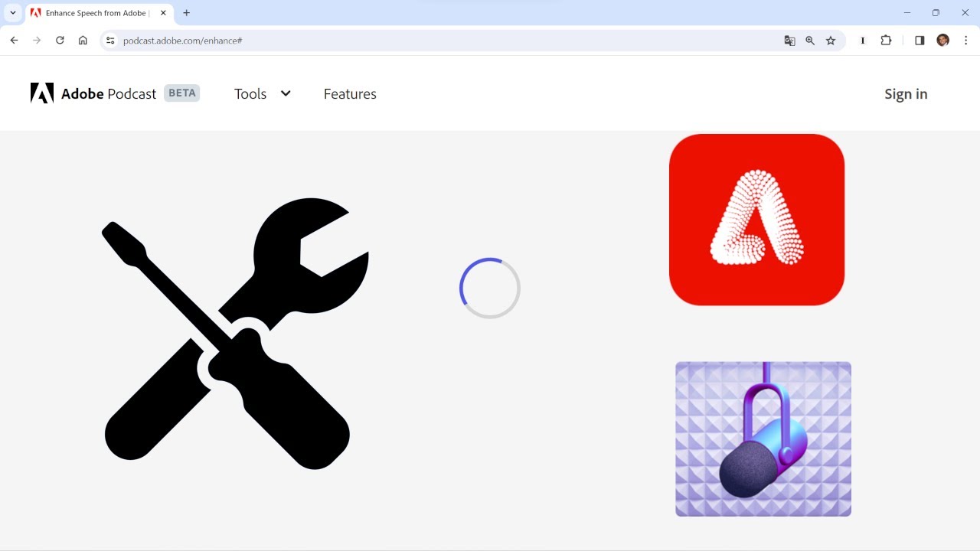Open the zoom magnifier icon in address bar

(810, 41)
